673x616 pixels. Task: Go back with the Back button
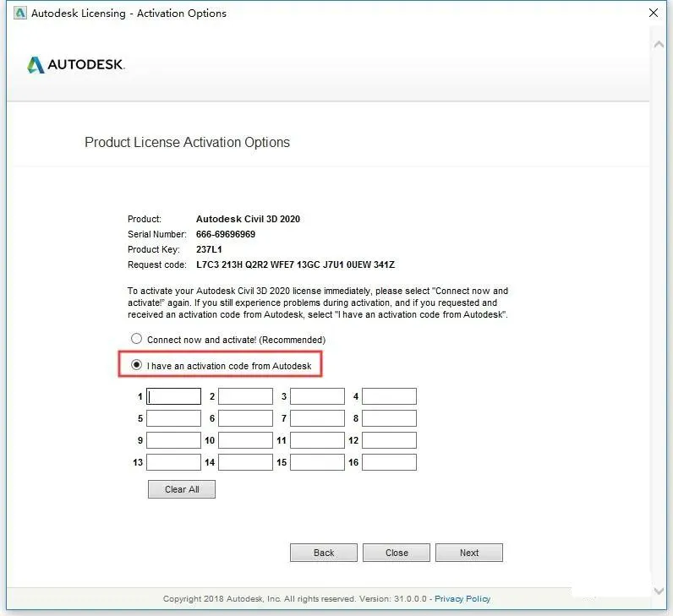(324, 553)
